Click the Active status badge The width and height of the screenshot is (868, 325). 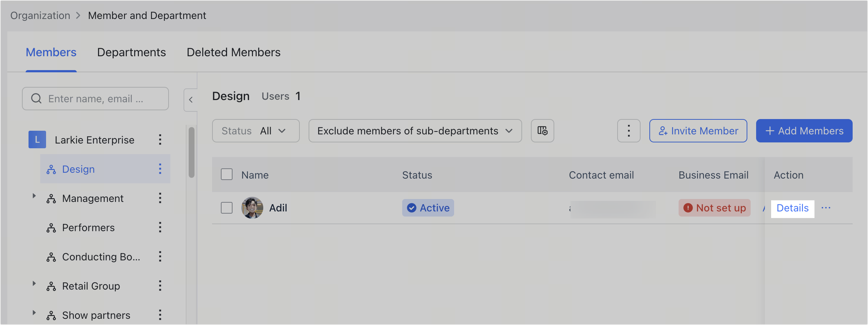pyautogui.click(x=428, y=208)
